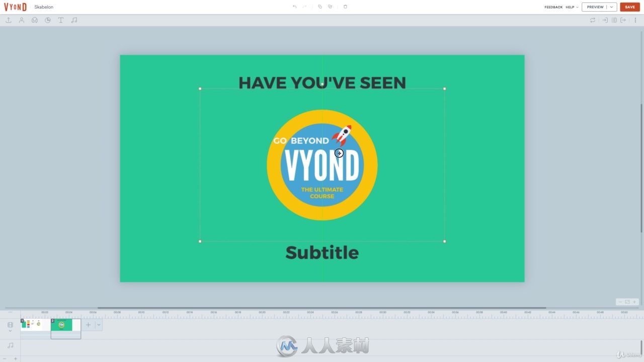Open the Exit effect icon
644x362 pixels.
click(x=623, y=20)
